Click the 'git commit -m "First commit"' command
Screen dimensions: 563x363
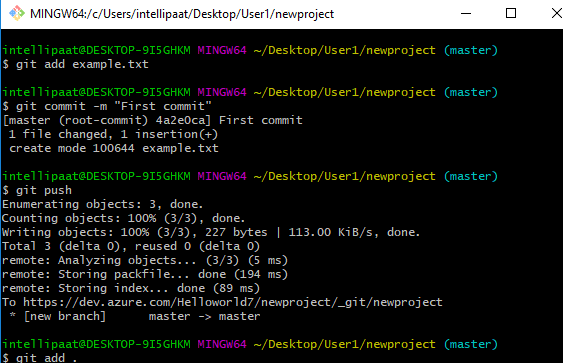click(107, 106)
